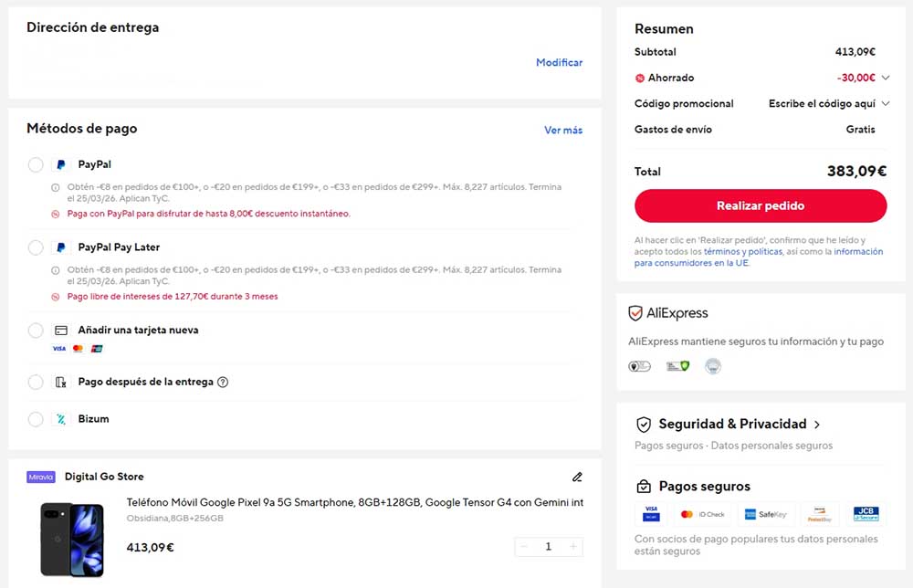Click the iD Check badge in Pagos seguros
This screenshot has height=588, width=913.
coord(704,513)
